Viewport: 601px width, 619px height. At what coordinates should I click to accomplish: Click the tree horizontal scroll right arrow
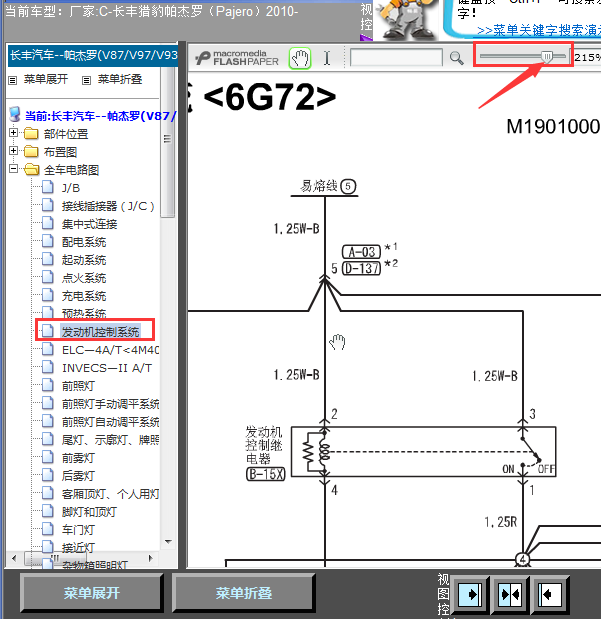coord(150,558)
